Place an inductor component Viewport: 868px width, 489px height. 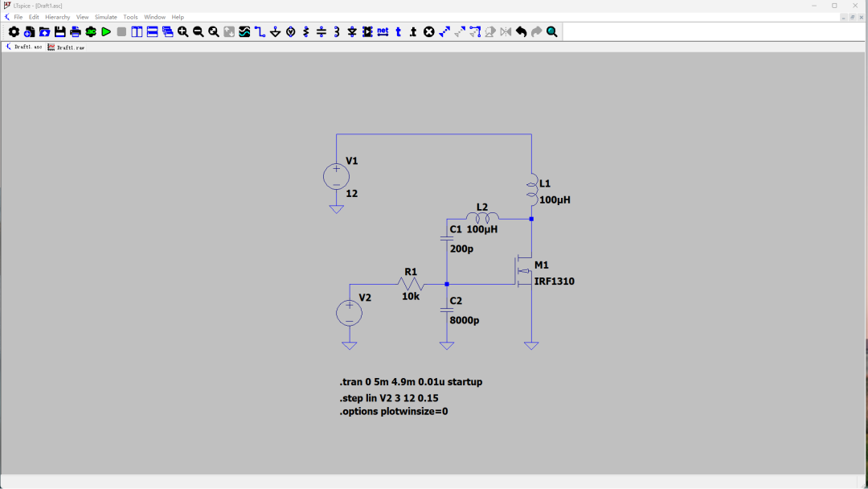337,32
